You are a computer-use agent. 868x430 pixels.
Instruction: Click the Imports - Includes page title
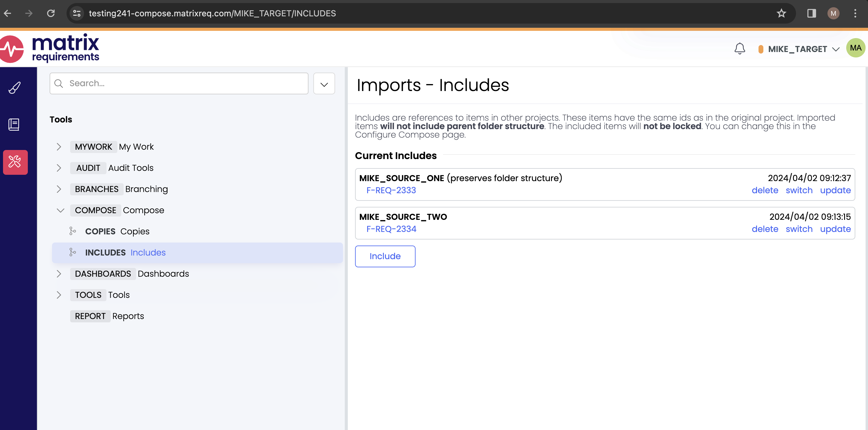coord(433,85)
